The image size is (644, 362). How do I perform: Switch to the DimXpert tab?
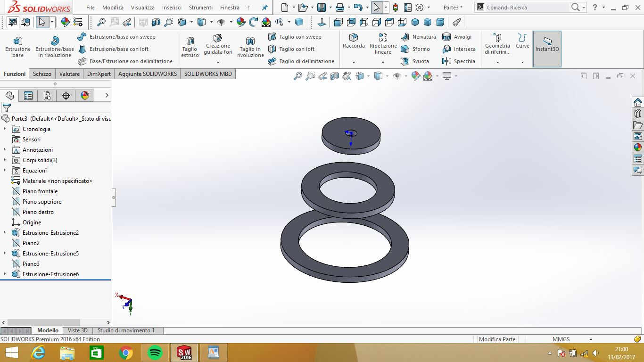click(99, 74)
